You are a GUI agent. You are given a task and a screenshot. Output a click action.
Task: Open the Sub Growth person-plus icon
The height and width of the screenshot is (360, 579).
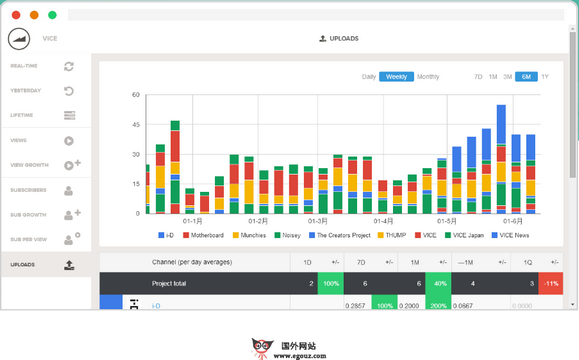tap(72, 215)
